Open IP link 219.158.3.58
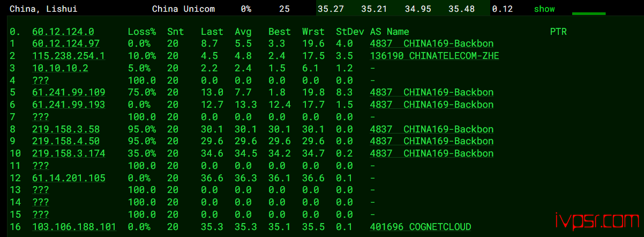Viewport: 644px width, 237px height. coord(66,129)
